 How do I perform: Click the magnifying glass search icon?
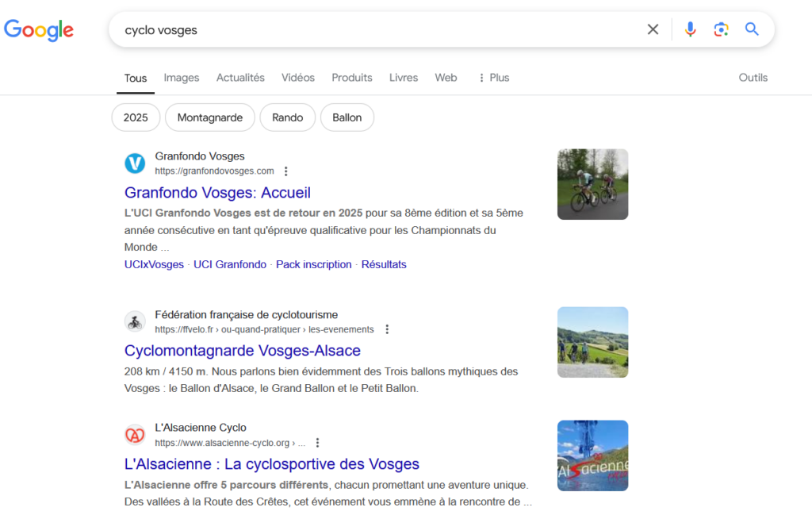click(x=752, y=29)
